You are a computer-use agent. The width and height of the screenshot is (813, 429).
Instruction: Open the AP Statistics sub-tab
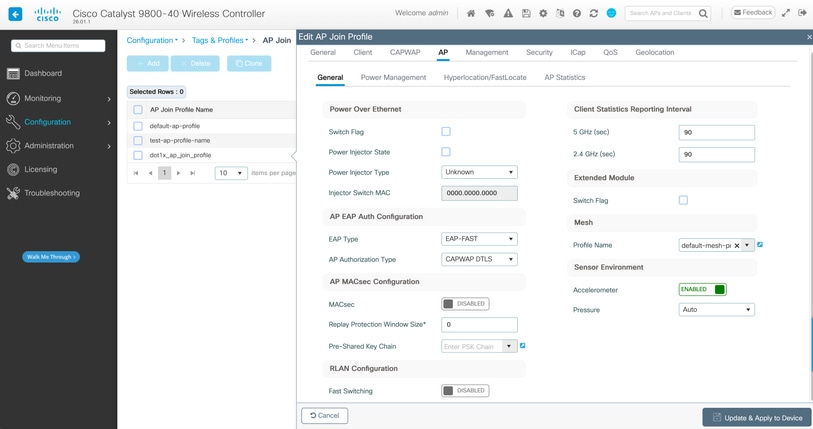[565, 77]
